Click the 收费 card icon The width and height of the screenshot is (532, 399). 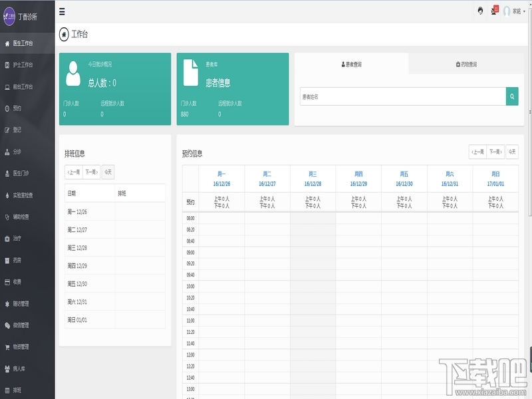point(7,282)
